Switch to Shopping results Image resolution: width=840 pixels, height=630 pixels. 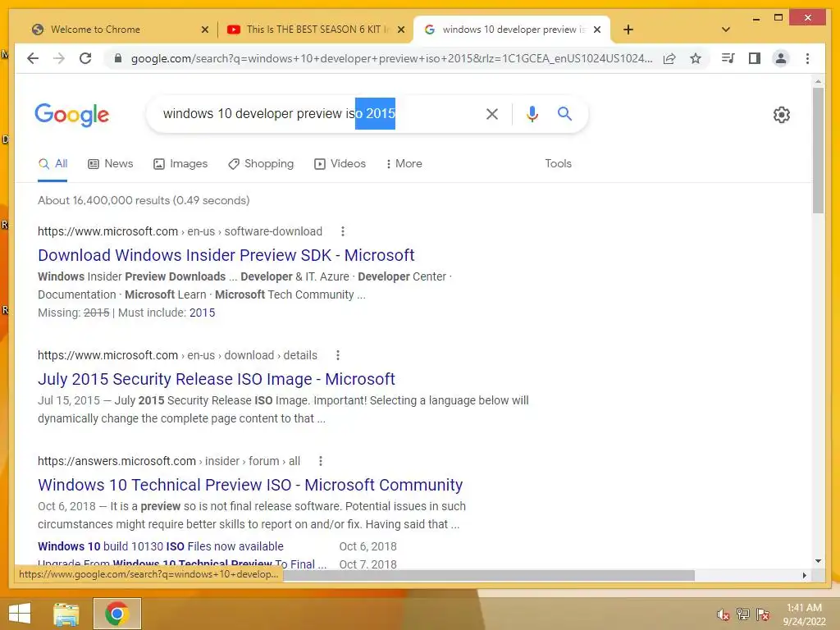[x=261, y=164]
